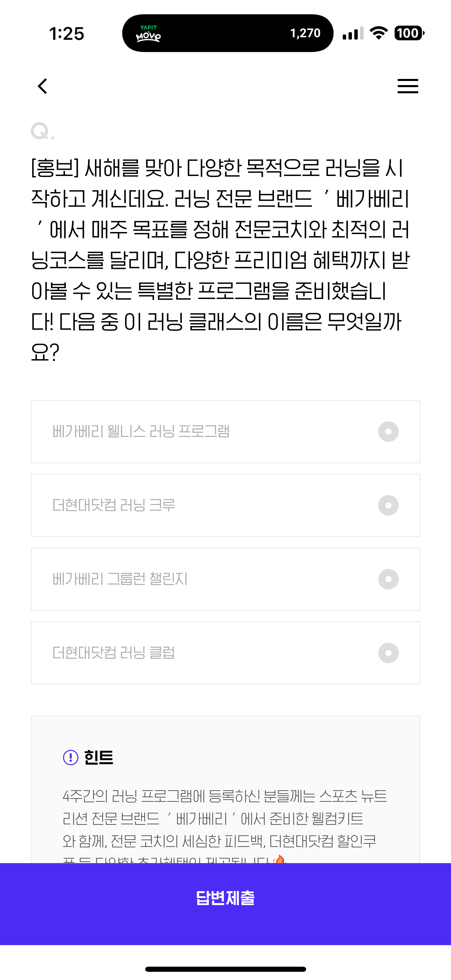Select radio for 베가베리 그룹런 챌린지
The image size is (451, 980).
[x=388, y=579]
